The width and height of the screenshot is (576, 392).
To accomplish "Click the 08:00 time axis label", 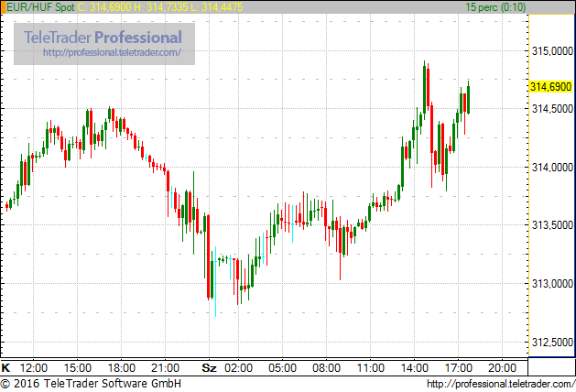I will tap(326, 368).
